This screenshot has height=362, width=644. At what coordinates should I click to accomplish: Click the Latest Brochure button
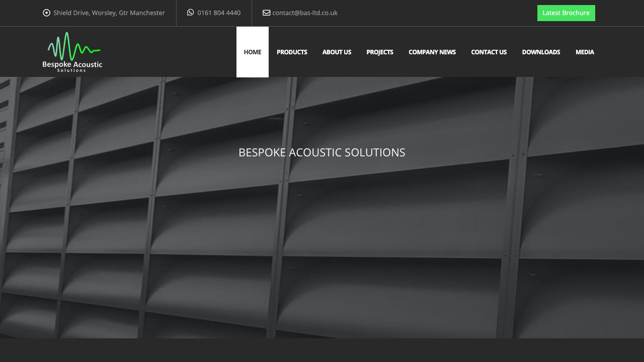(x=566, y=13)
